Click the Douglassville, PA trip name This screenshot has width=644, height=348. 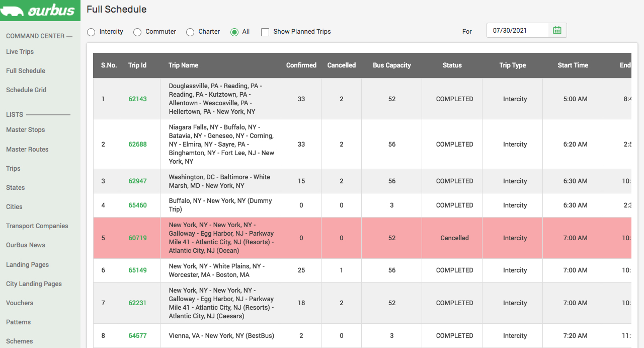click(x=216, y=99)
